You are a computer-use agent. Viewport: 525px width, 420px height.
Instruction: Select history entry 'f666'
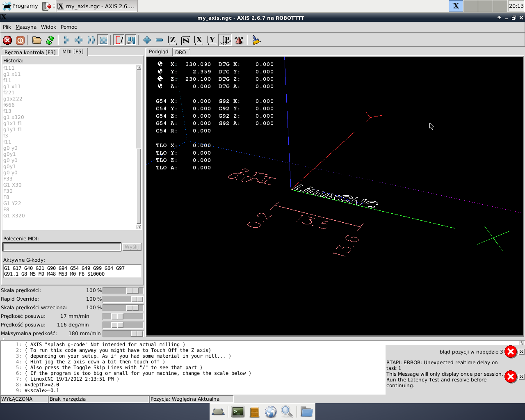tap(9, 105)
